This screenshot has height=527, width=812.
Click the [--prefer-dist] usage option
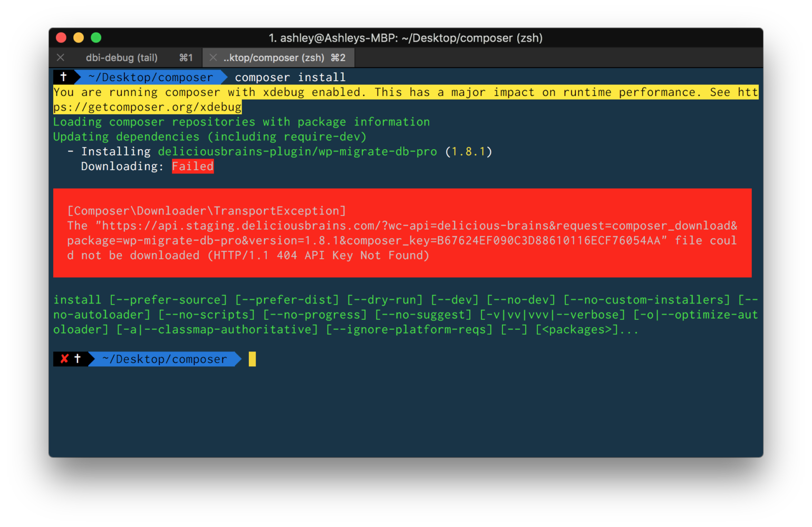click(x=287, y=300)
